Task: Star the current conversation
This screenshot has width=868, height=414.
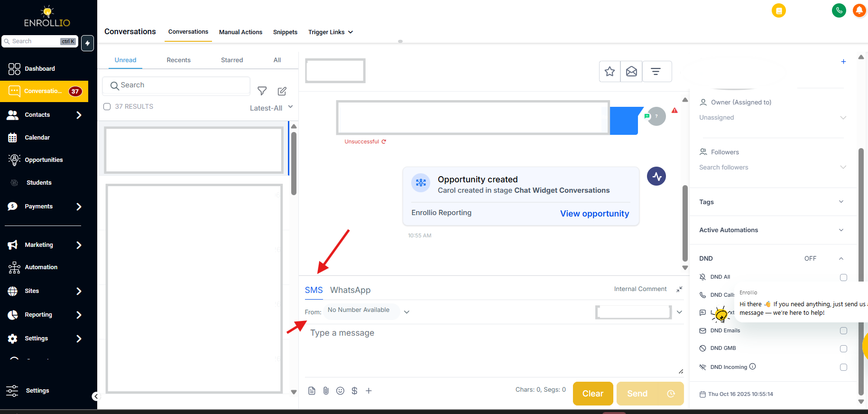Action: pyautogui.click(x=609, y=72)
